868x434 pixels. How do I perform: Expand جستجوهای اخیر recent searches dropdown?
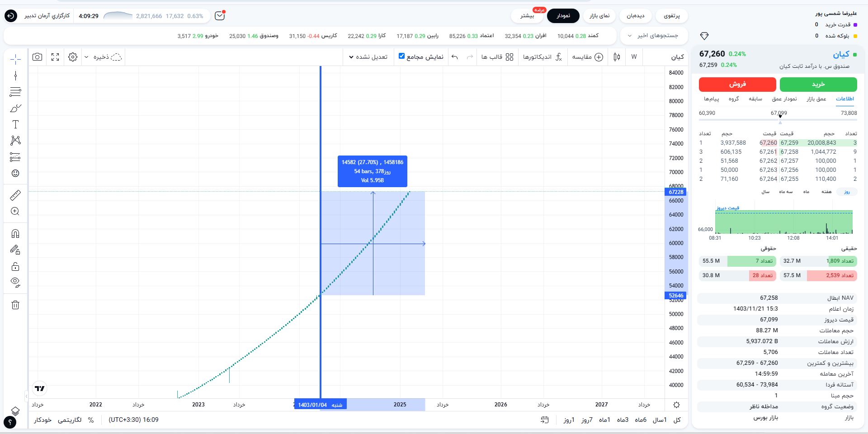(x=654, y=36)
